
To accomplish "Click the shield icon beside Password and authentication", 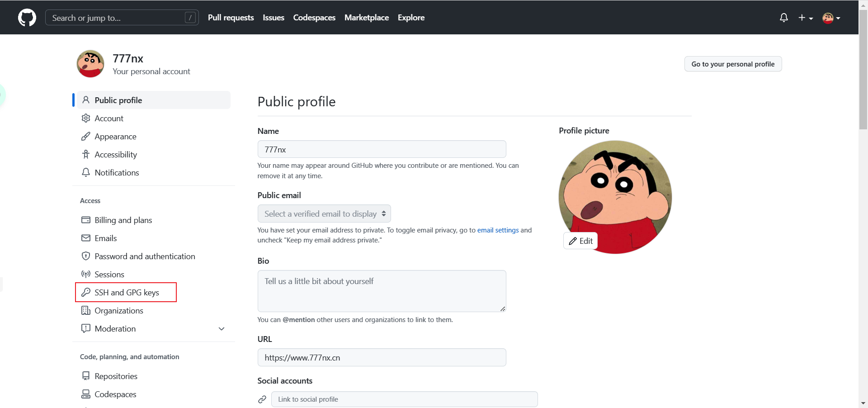I will tap(86, 256).
